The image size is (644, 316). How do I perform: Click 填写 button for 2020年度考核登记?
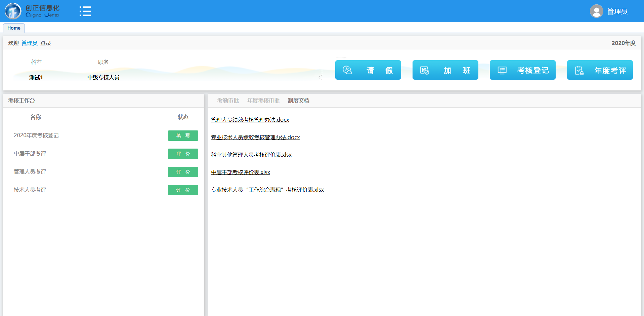[x=183, y=135]
